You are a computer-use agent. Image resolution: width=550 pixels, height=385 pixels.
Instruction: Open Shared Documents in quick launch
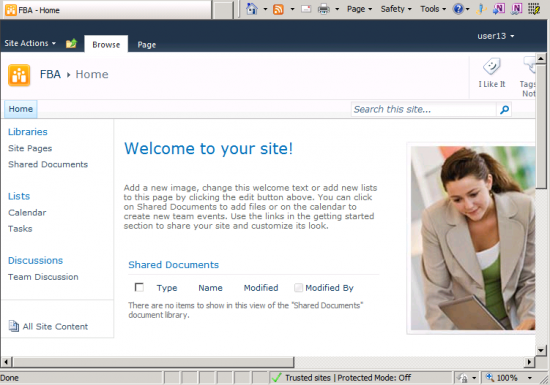click(48, 164)
